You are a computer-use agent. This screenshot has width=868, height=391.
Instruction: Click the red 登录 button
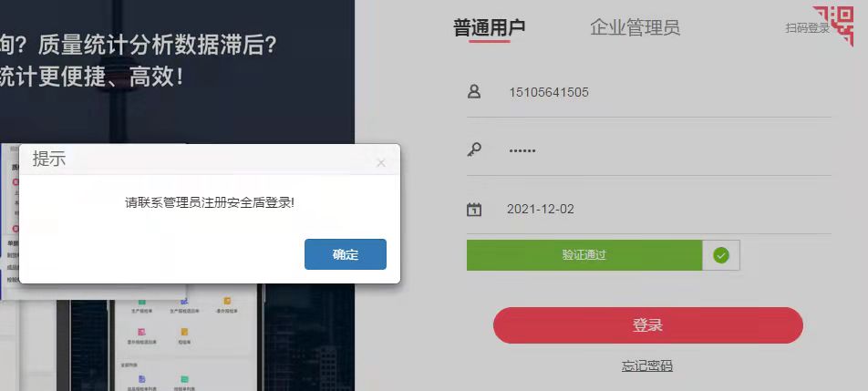click(x=647, y=325)
